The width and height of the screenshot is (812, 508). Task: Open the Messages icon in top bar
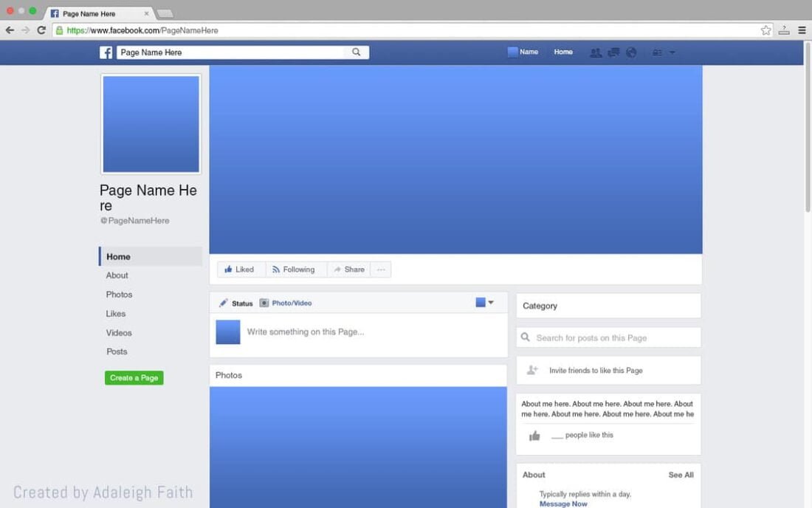(x=613, y=52)
